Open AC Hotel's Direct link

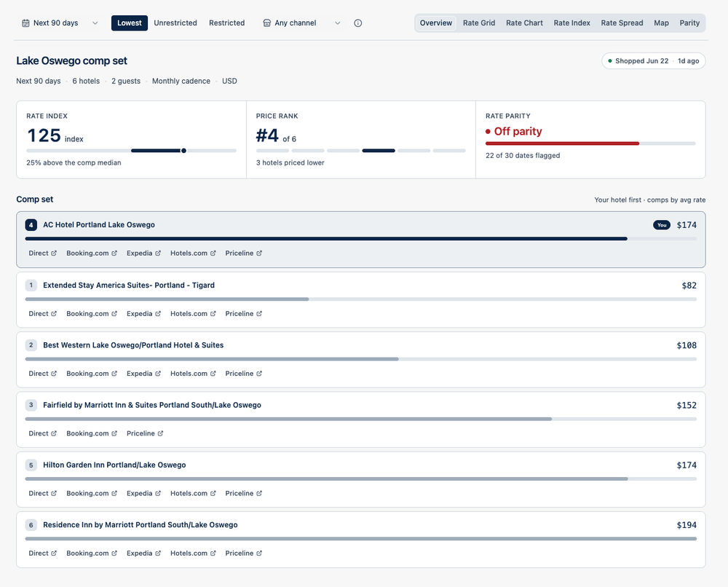coord(43,253)
